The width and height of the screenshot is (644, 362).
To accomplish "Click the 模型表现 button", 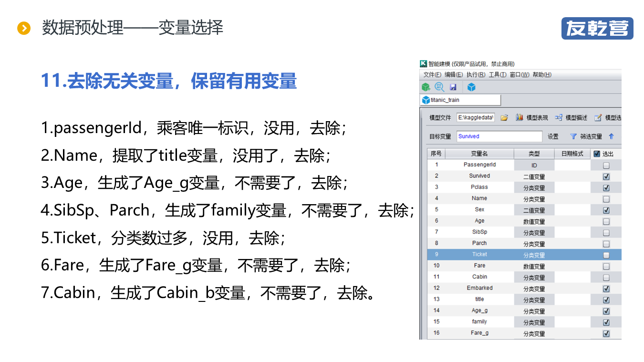I will tap(532, 118).
